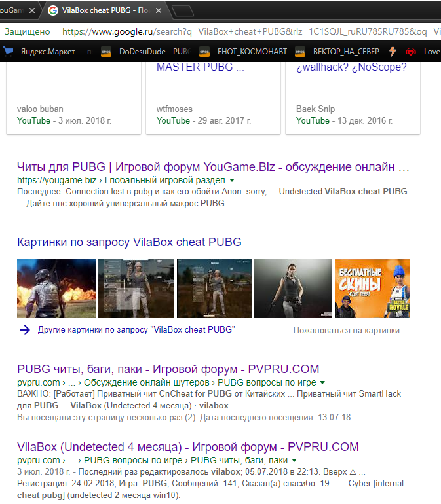Close the YouGame tab
The image size is (441, 504).
(32, 10)
